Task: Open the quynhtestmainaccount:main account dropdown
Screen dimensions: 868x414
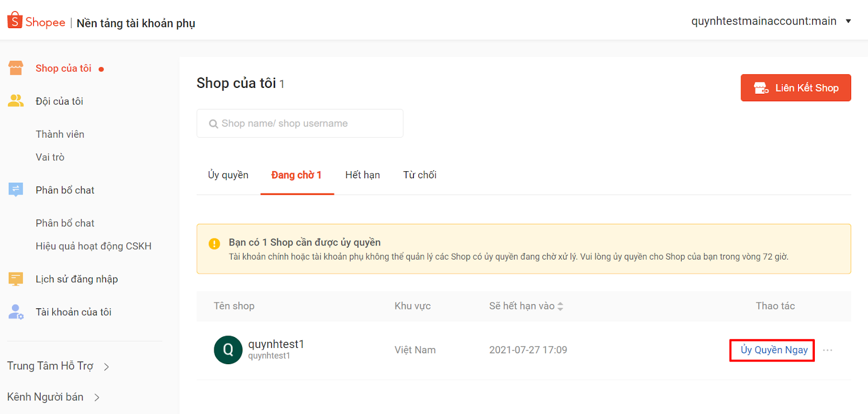Action: coord(848,21)
